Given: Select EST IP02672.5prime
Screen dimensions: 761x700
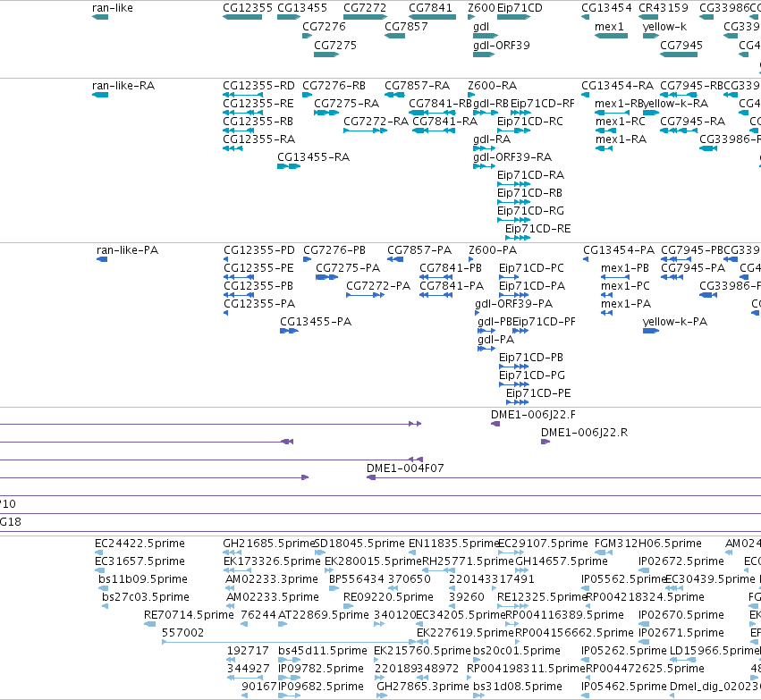Looking at the screenshot, I should tap(644, 570).
